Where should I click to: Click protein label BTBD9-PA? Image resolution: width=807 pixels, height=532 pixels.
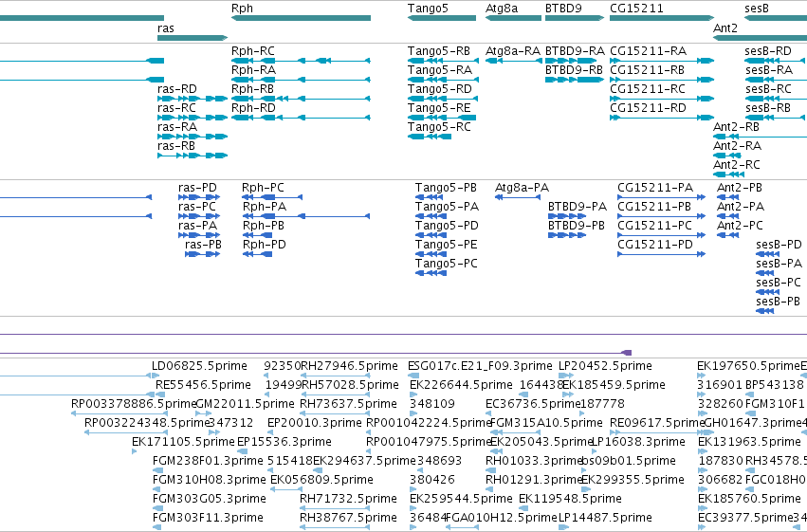578,207
